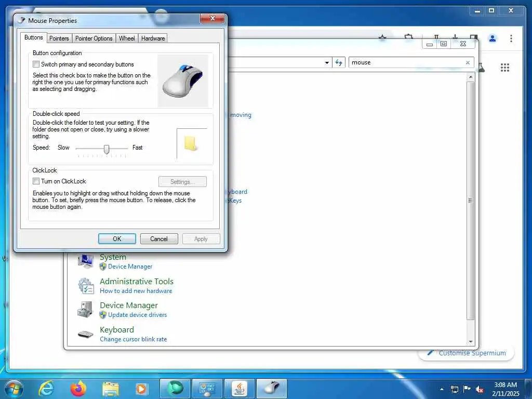Minimize the Control Panel window
532x399 pixels.
point(430,44)
